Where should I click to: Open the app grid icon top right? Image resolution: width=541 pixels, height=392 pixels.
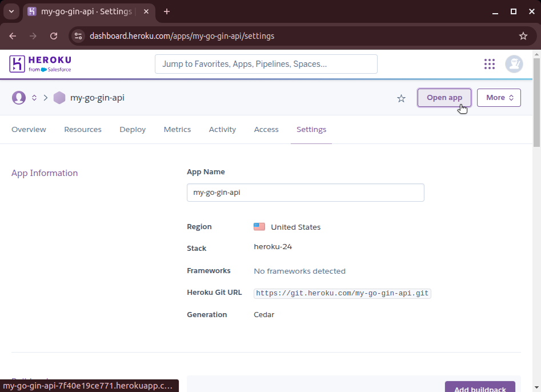tap(490, 64)
